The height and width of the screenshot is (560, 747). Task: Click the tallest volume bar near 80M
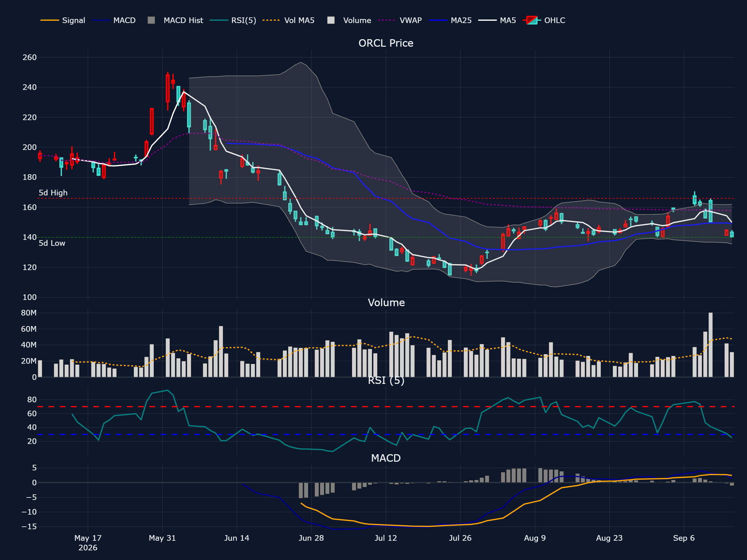[711, 345]
